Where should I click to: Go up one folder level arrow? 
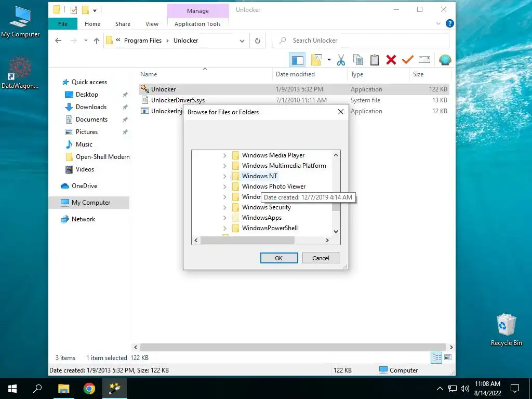point(97,41)
